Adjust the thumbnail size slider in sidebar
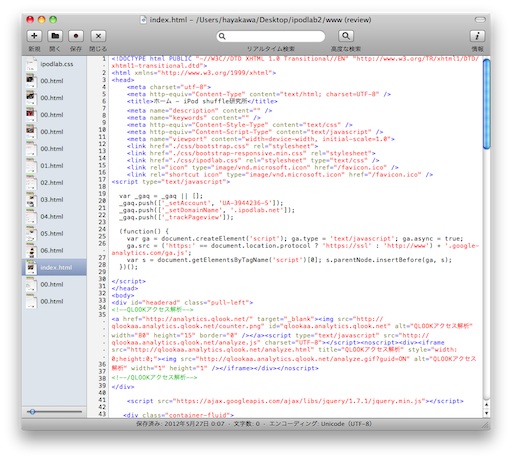The width and height of the screenshot is (512, 460). [33, 412]
